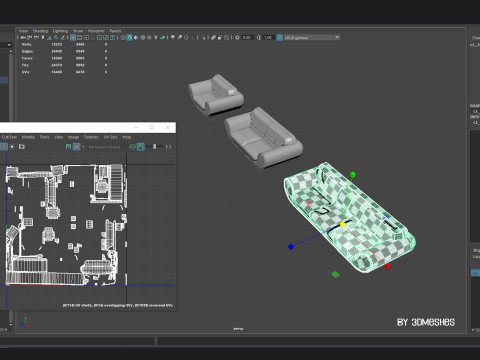Screen dimensions: 480x360
Task: Click the Multisample Anti-aliasing icon
Action: (x=186, y=38)
